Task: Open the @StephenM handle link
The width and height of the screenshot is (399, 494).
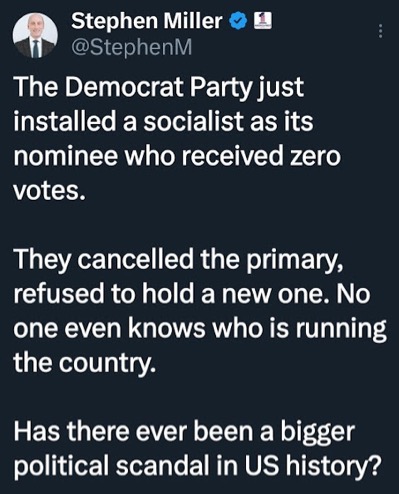Action: [132, 47]
